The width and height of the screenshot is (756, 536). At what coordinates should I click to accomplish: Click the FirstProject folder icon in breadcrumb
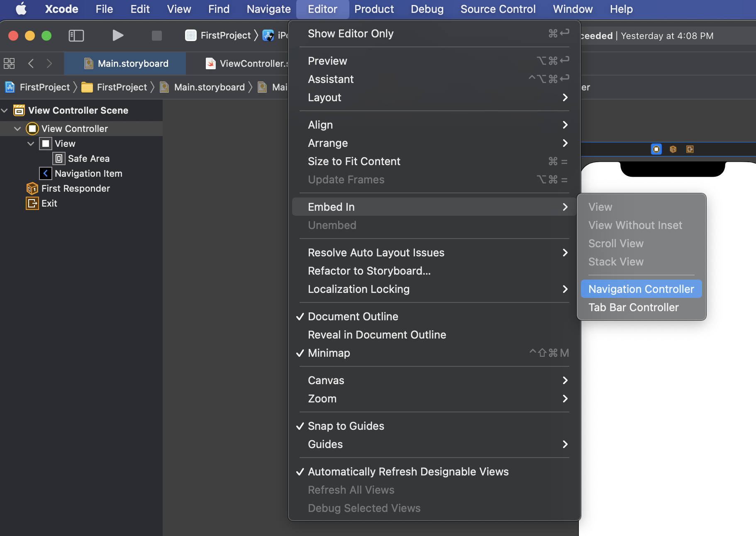(x=87, y=87)
